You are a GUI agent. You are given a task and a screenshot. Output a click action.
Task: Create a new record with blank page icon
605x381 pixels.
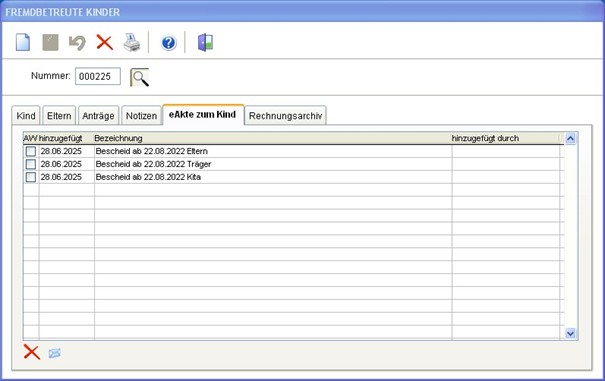23,42
